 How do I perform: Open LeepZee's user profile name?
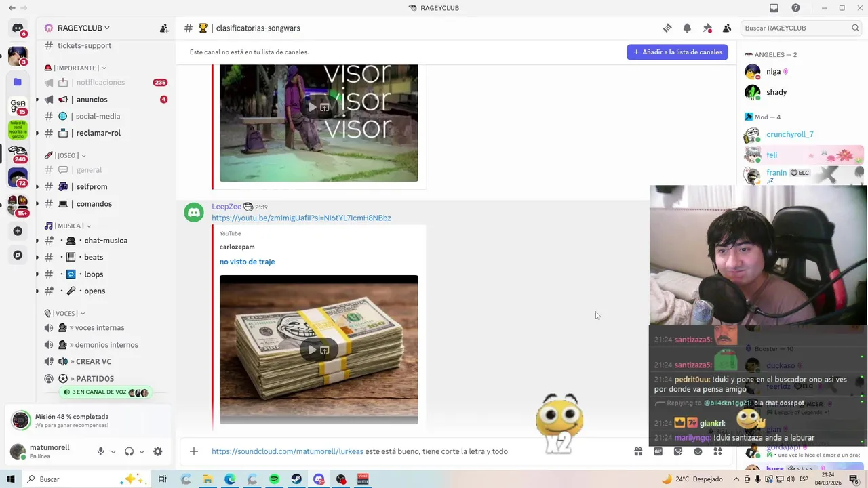(x=226, y=207)
